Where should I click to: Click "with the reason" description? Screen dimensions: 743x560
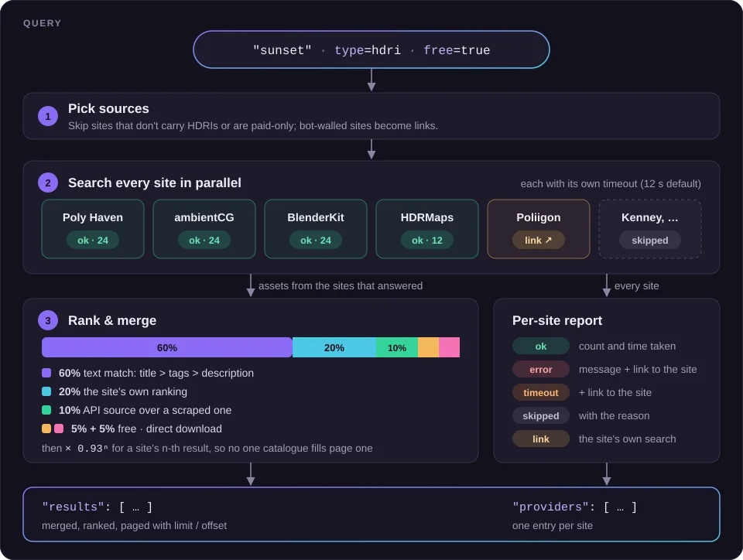(x=614, y=415)
